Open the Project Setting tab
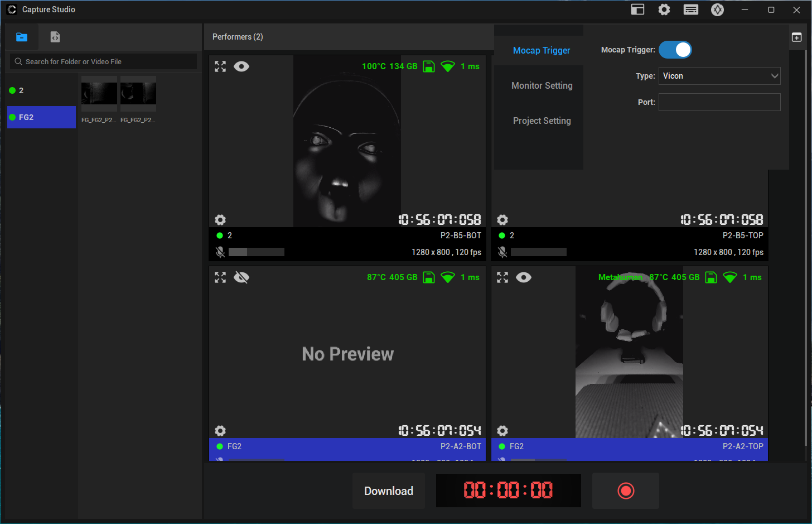The height and width of the screenshot is (524, 812). 542,121
